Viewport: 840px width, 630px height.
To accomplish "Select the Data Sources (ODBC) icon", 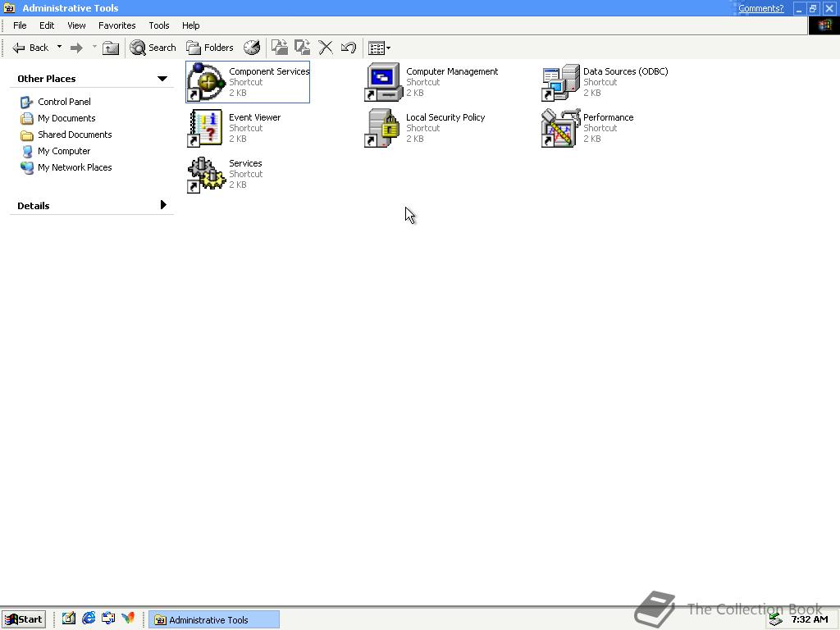I will (x=560, y=82).
